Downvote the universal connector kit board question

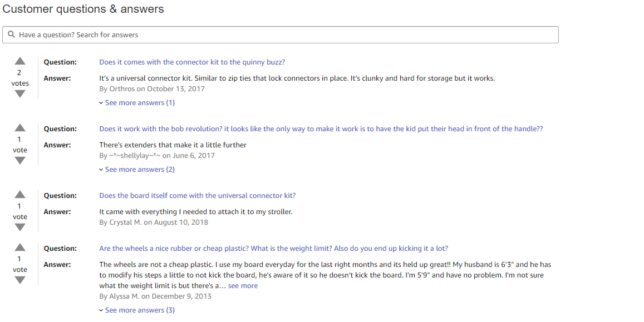(19, 227)
